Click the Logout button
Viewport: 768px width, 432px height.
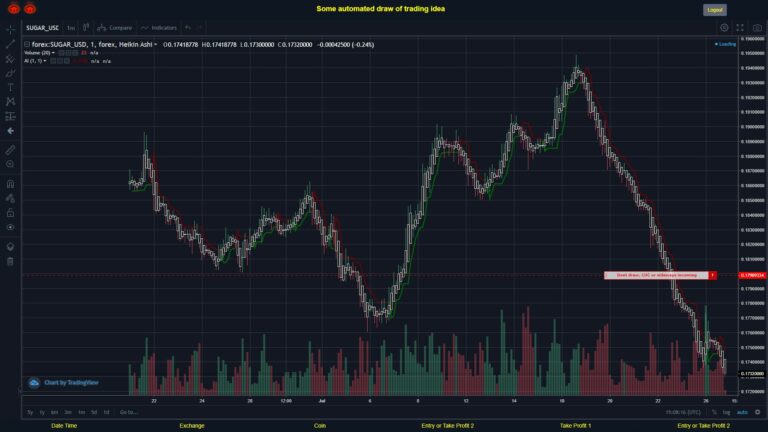715,10
